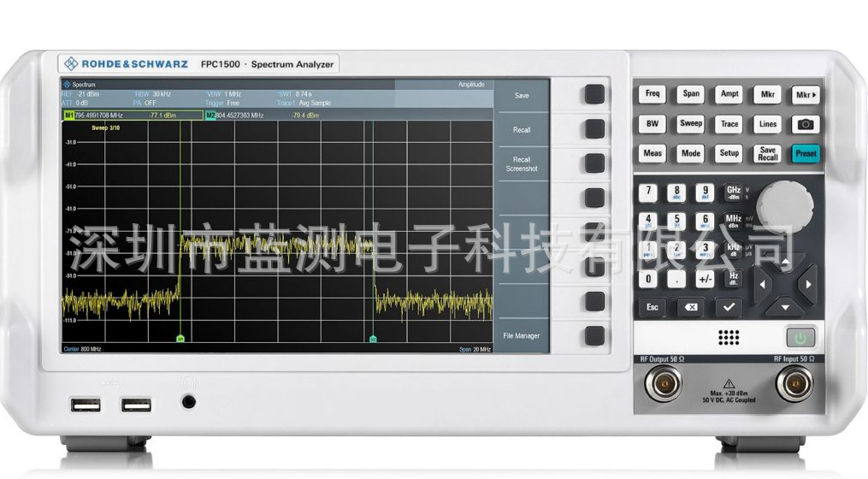Push the up arrow key
This screenshot has width=868, height=479.
[x=785, y=262]
